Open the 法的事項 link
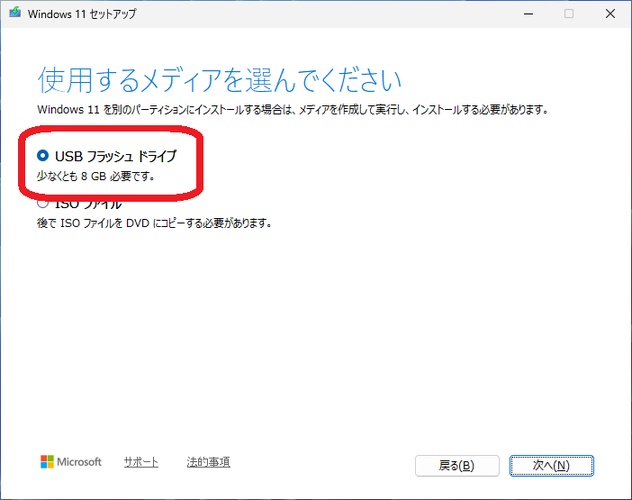Screen dimensions: 632x500 click(208, 462)
